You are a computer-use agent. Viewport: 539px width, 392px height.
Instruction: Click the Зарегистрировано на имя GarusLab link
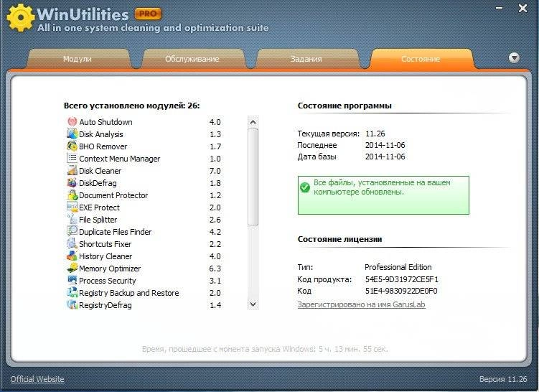361,304
